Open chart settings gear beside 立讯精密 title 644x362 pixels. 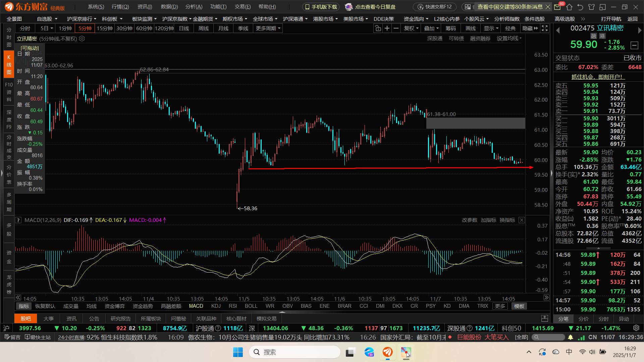(x=82, y=39)
